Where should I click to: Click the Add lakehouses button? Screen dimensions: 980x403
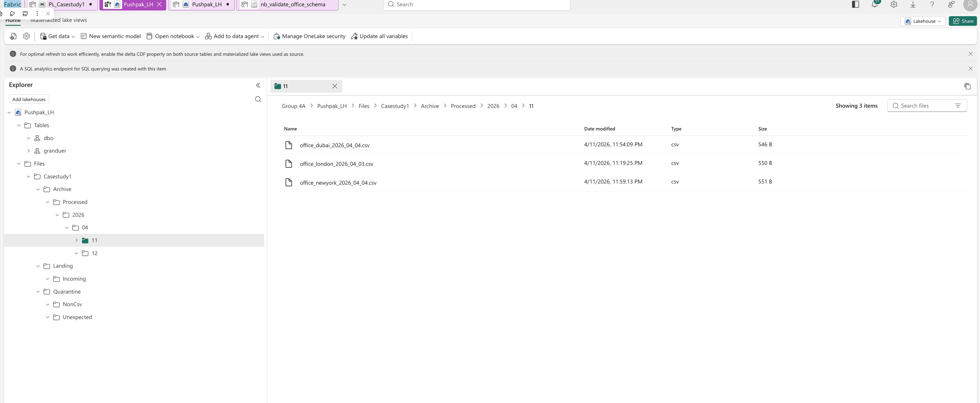coord(29,100)
